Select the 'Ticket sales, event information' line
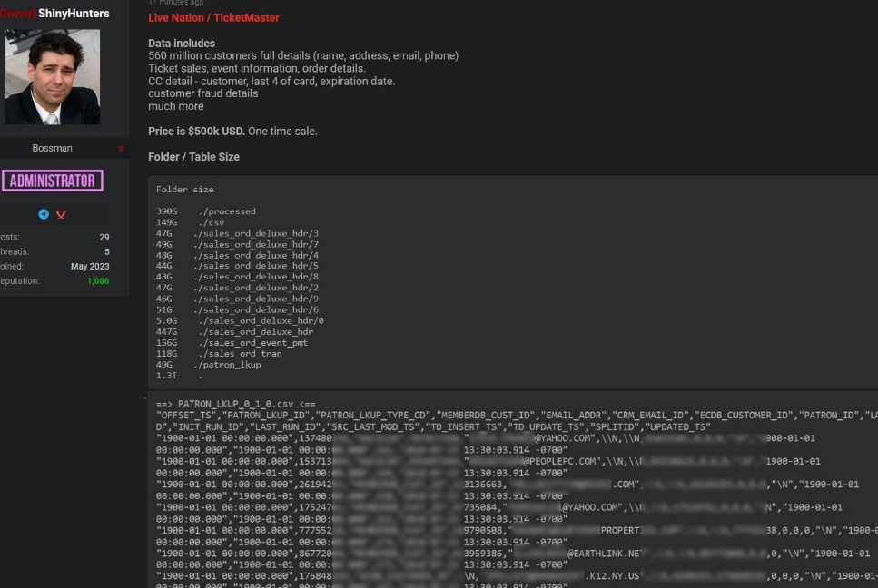This screenshot has width=878, height=588. pyautogui.click(x=256, y=68)
